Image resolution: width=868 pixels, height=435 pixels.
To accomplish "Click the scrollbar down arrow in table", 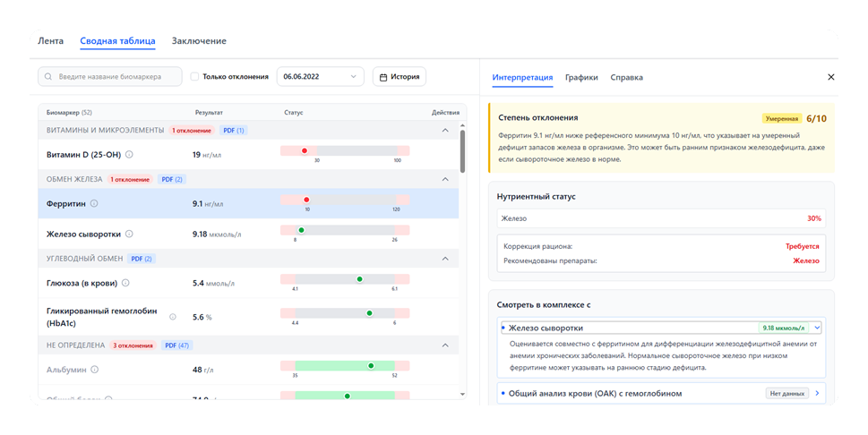I will tap(463, 394).
